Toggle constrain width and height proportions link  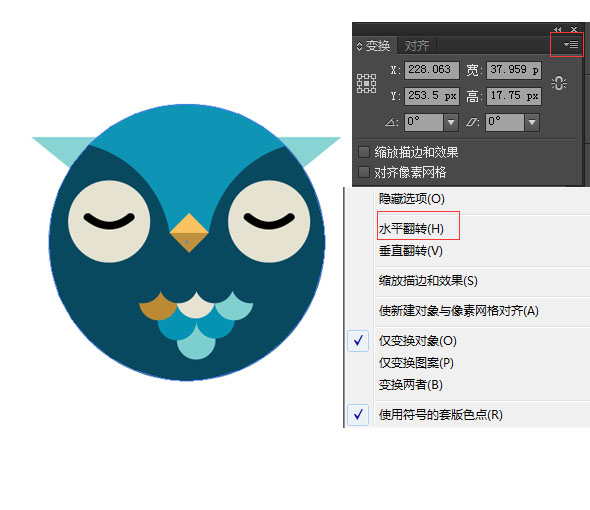click(x=559, y=83)
